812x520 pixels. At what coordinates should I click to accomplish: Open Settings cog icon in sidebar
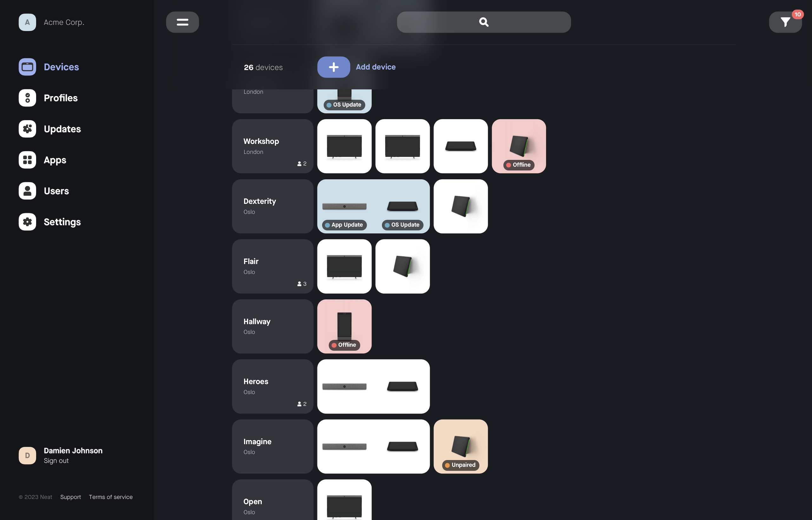pos(27,222)
